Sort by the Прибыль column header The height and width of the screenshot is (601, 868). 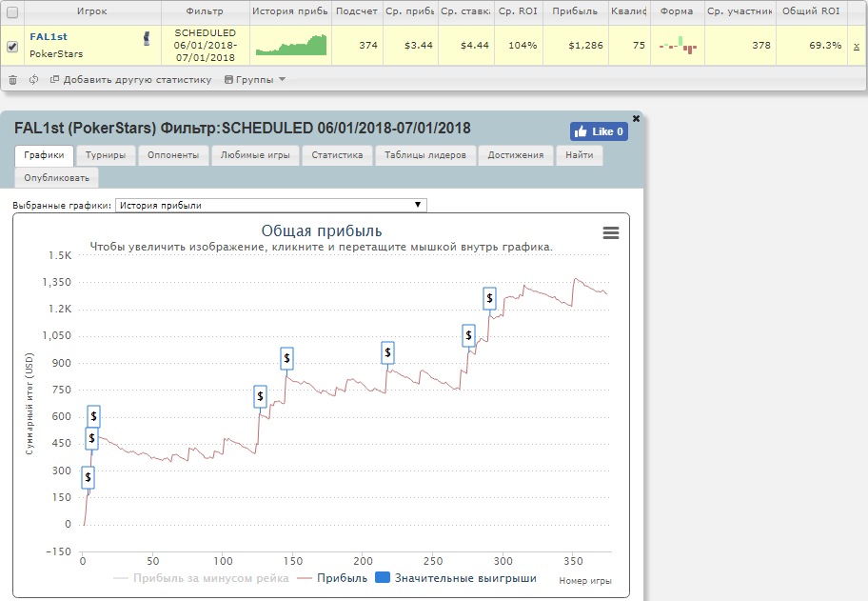[x=575, y=11]
